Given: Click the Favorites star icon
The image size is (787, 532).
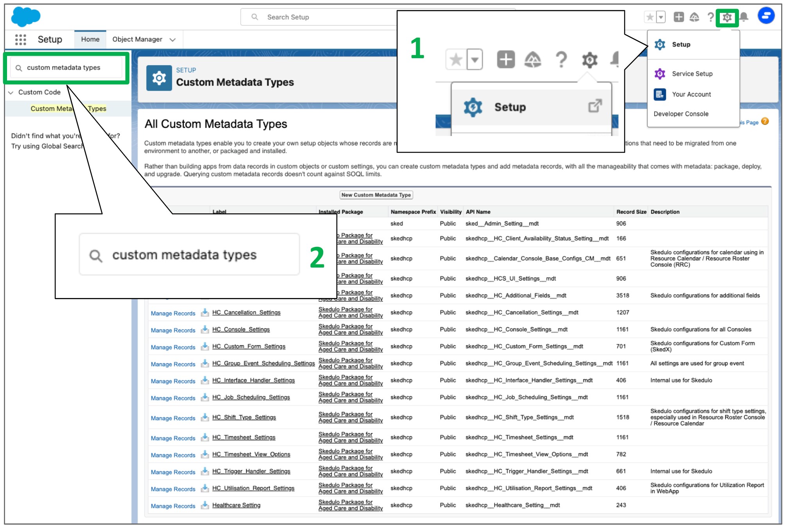Looking at the screenshot, I should click(650, 17).
